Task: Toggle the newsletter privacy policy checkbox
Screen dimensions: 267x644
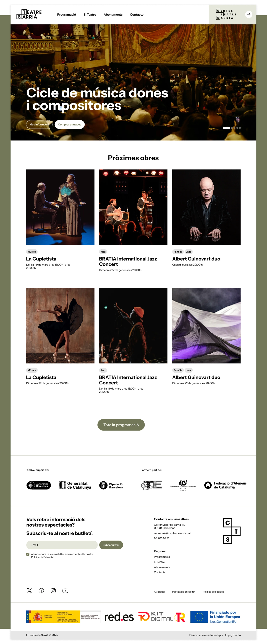Action: pyautogui.click(x=28, y=554)
